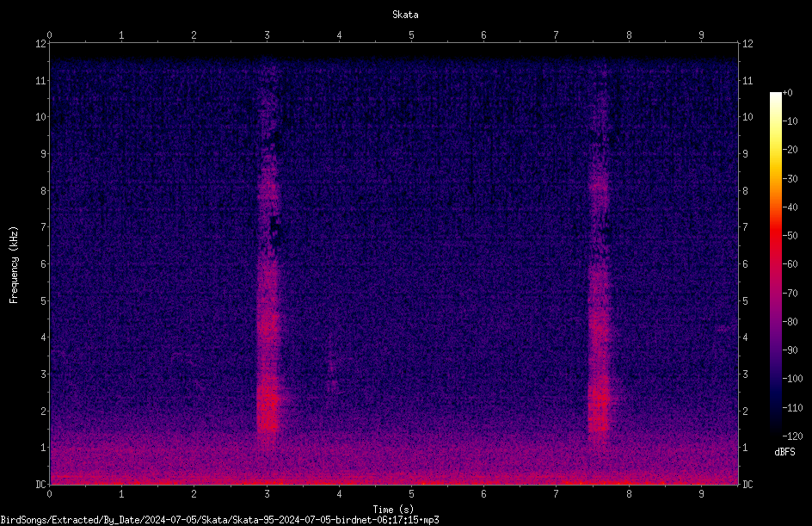The image size is (812, 526).
Task: Click "DC" label on the right frequency axis
Action: pos(747,485)
